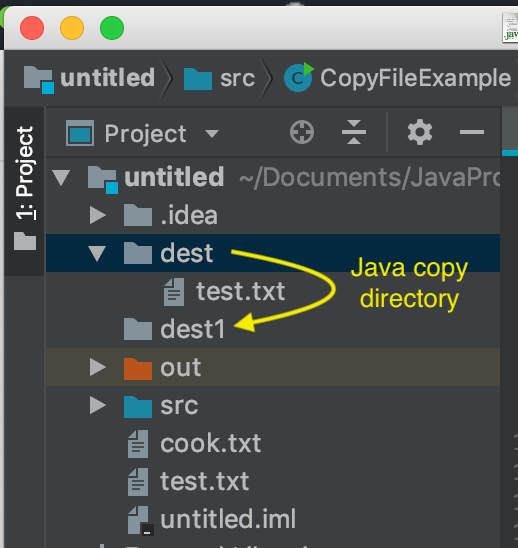Select the untitled project root row
518x548 pixels.
click(273, 177)
